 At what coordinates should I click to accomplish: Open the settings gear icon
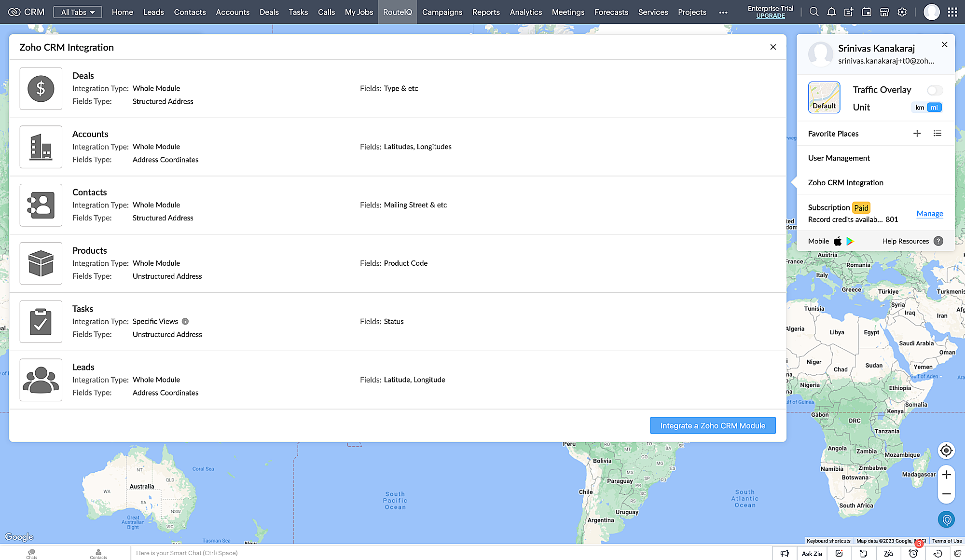[902, 12]
